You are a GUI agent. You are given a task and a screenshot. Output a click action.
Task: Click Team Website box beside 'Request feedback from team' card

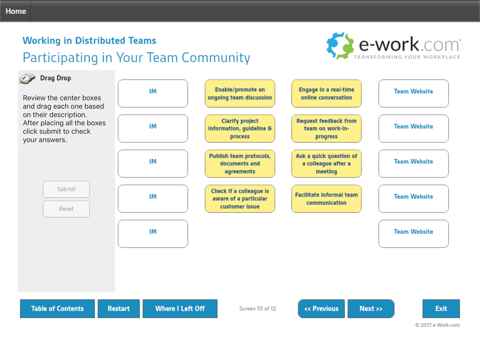point(413,129)
